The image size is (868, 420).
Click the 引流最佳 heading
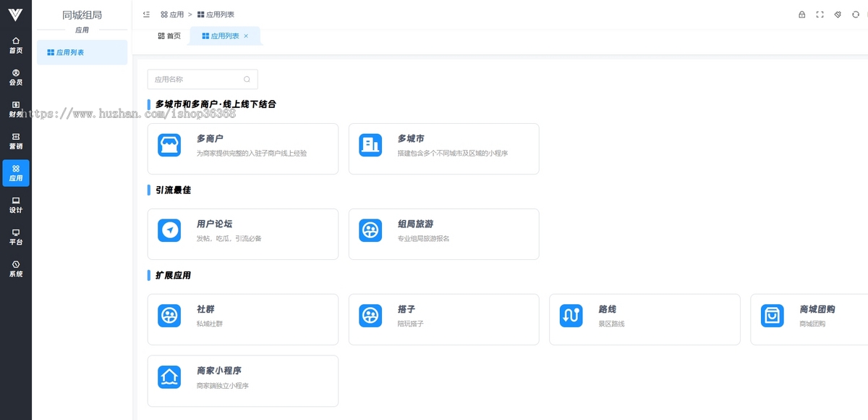173,190
